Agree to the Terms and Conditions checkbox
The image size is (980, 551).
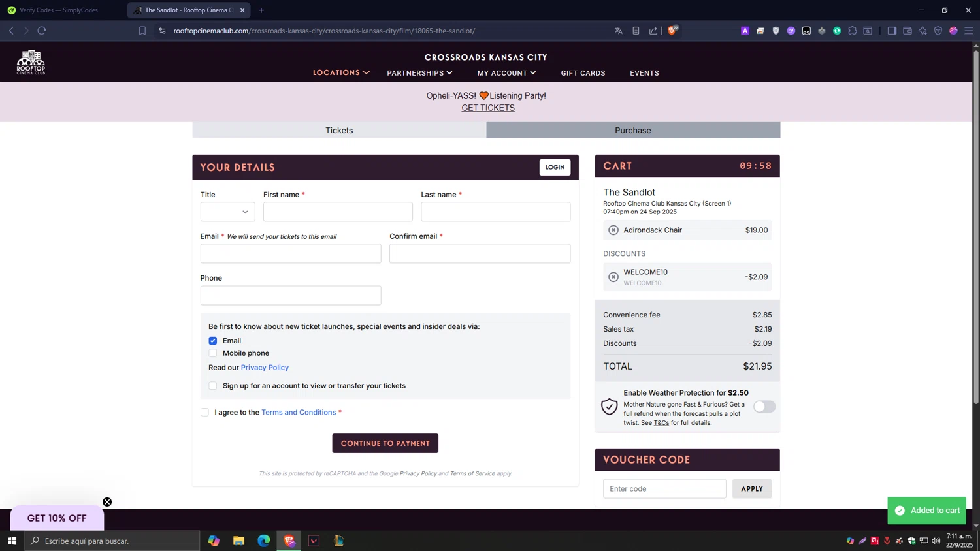(205, 412)
